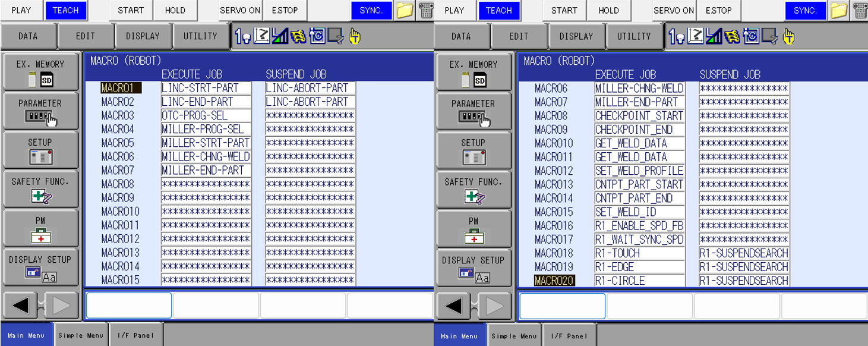Click the speed status icon on left screen
The width and height of the screenshot is (868, 346).
280,37
